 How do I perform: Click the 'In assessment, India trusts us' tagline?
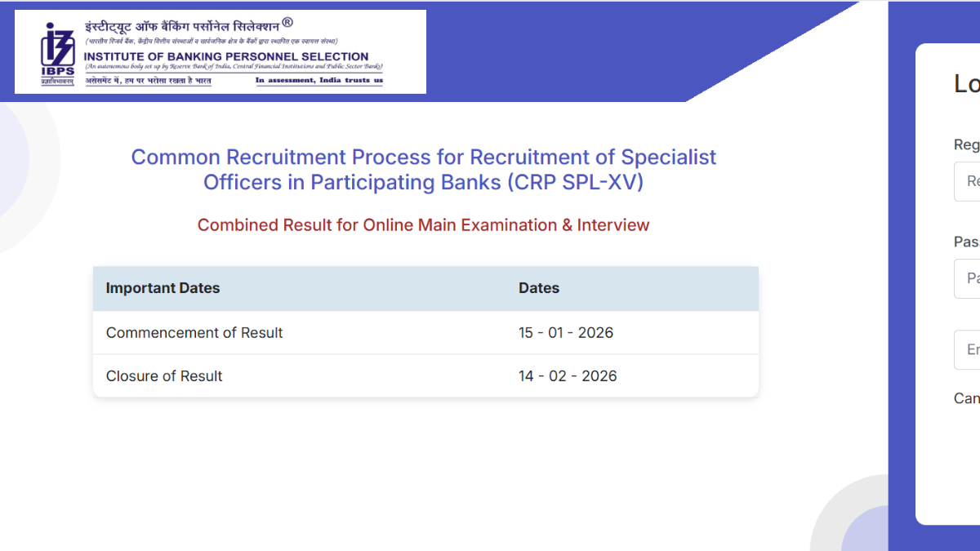tap(318, 80)
